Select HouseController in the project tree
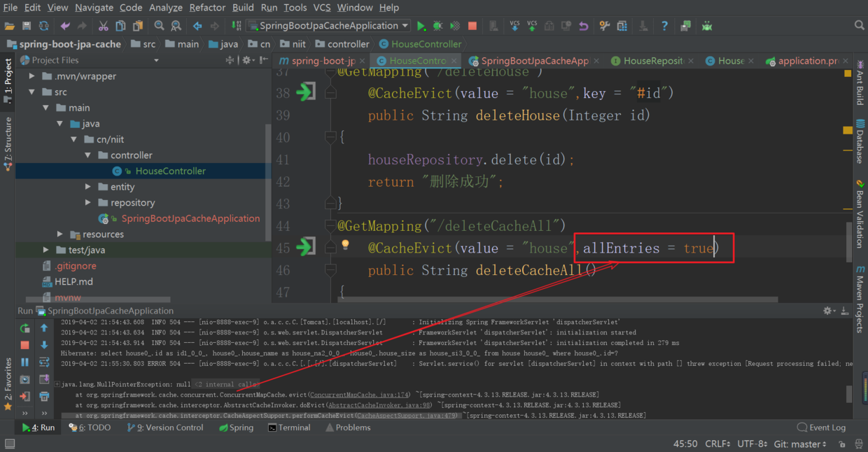 click(x=141, y=171)
